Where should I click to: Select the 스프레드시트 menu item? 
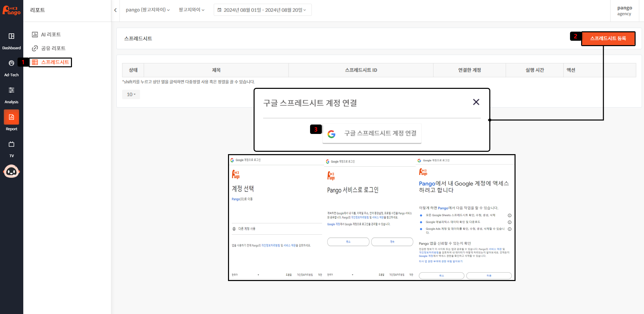tap(50, 62)
